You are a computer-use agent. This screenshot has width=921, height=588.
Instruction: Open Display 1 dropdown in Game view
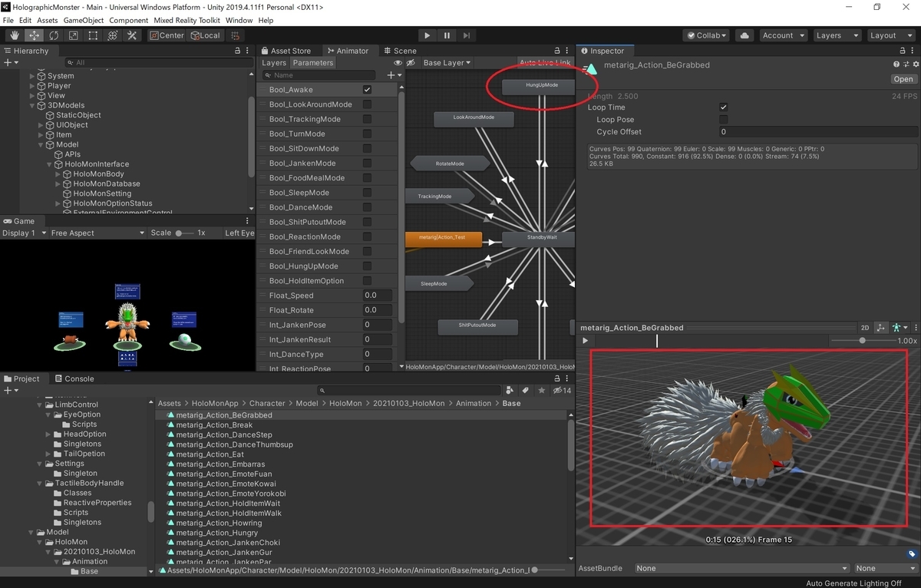(24, 233)
